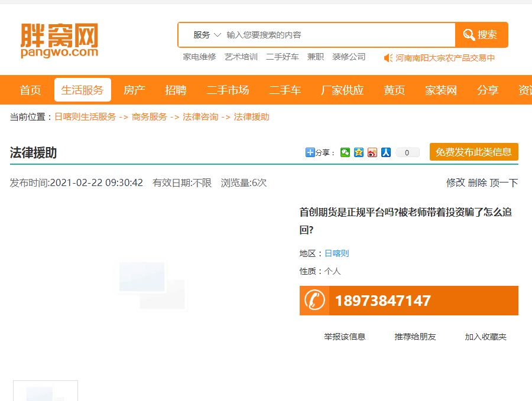Click the 日喀则 region link
The width and height of the screenshot is (532, 401).
(x=336, y=253)
